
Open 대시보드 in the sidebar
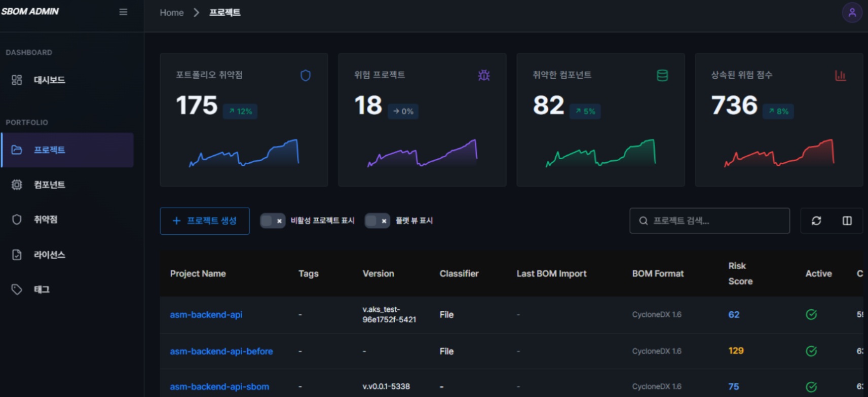click(x=49, y=80)
